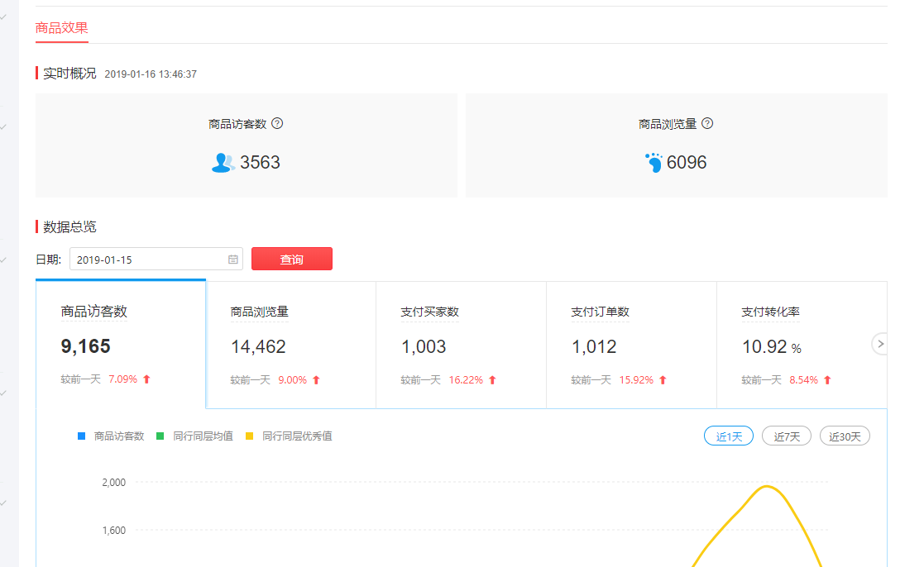The height and width of the screenshot is (567, 924).
Task: Click the value 14,462
Action: coord(258,347)
